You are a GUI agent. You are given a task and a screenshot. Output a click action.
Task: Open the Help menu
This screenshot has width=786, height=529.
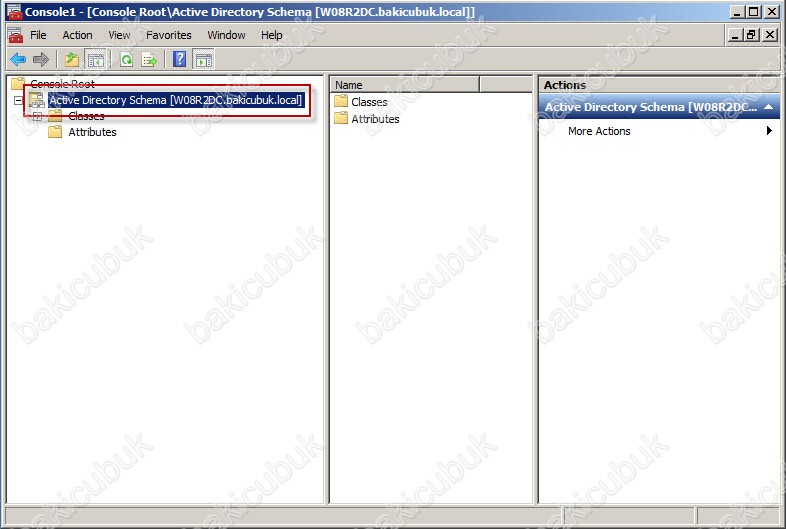[x=272, y=35]
